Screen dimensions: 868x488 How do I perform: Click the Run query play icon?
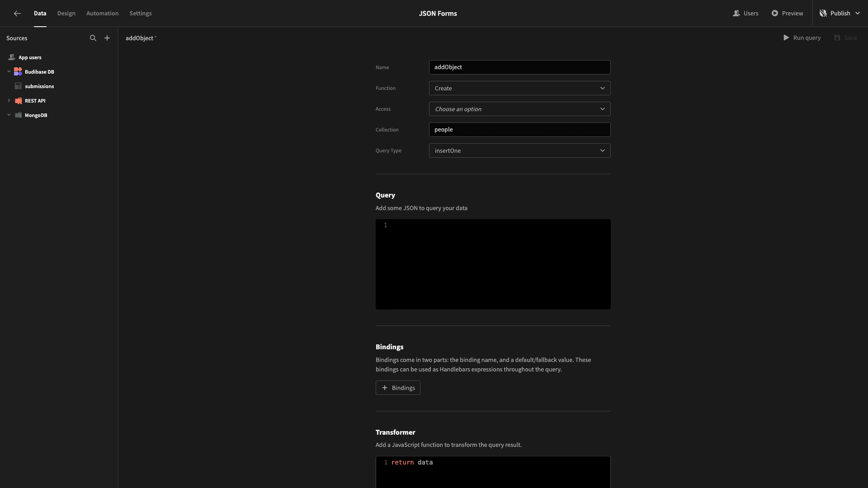pos(786,38)
